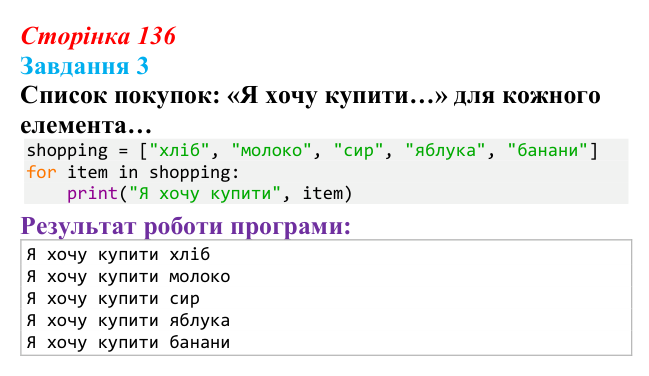Click the string "молоко" in the list code
Screen dimensions: 649x376
click(x=271, y=150)
